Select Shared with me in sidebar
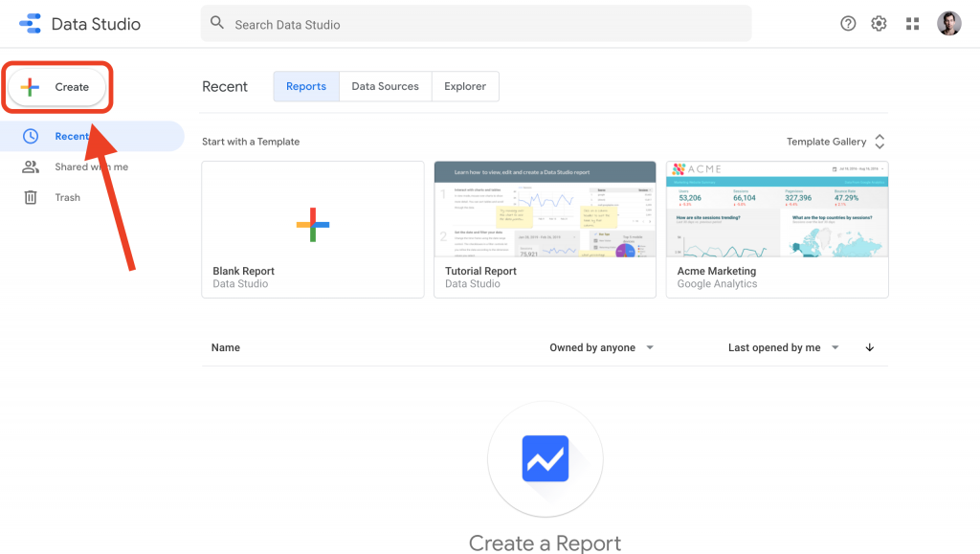The image size is (980, 554). 92,166
